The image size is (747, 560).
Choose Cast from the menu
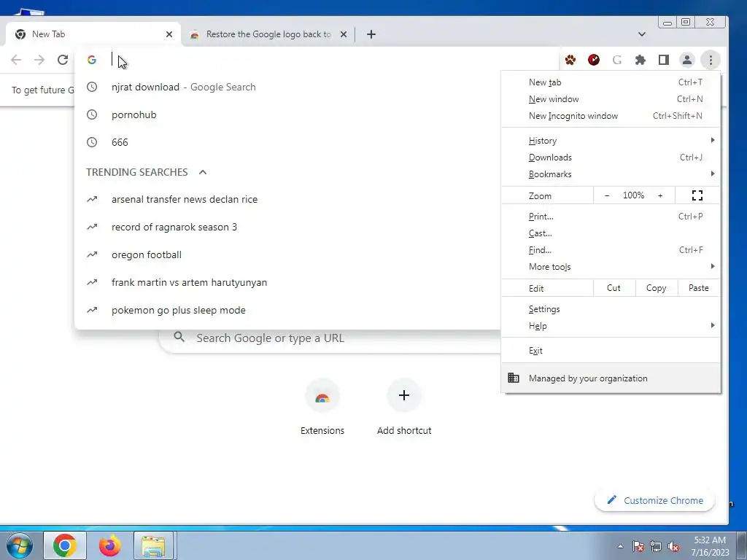tap(611, 233)
